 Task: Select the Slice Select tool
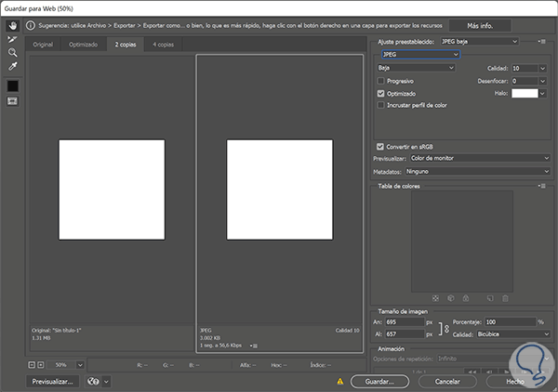(12, 39)
